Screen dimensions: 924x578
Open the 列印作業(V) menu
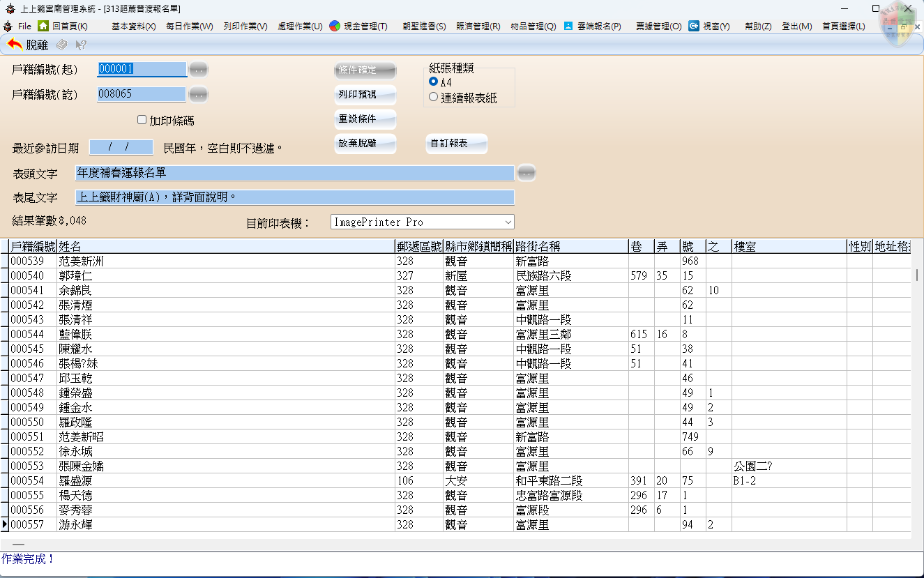pos(245,26)
